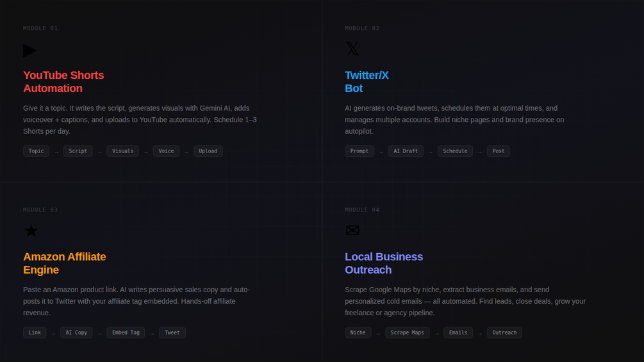Select the Embed Tag step tag
This screenshot has height=362, width=644.
(x=126, y=333)
